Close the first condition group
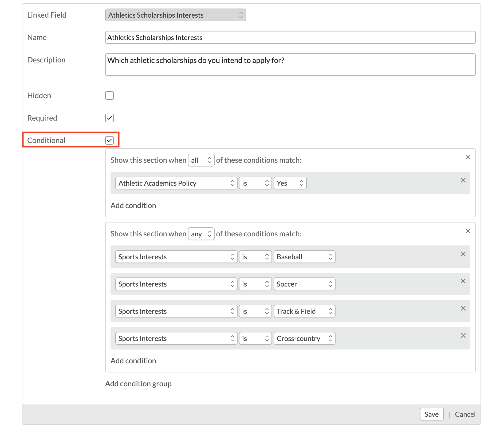504x429 pixels. (468, 157)
